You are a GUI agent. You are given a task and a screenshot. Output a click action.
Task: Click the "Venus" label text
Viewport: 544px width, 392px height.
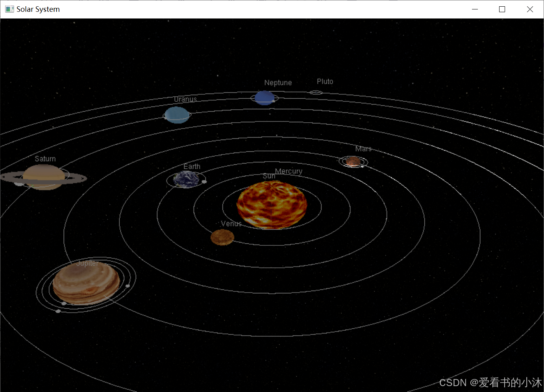[231, 224]
